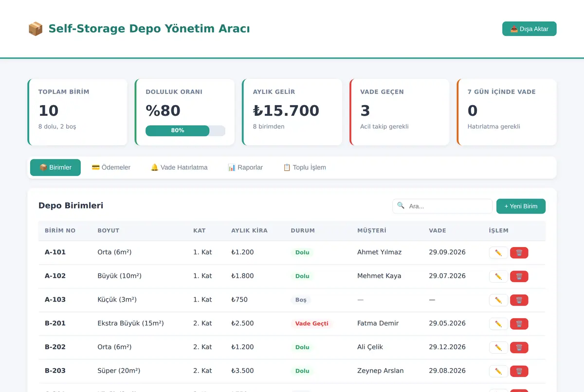Click the Depo Birimleri heading
This screenshot has height=392, width=584.
[x=71, y=205]
